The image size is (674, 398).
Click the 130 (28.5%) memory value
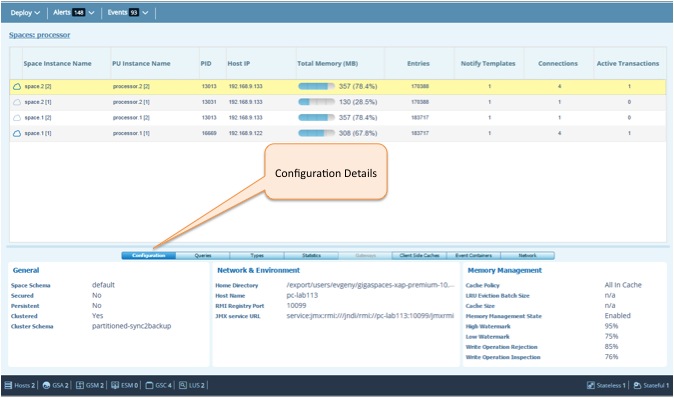(358, 102)
